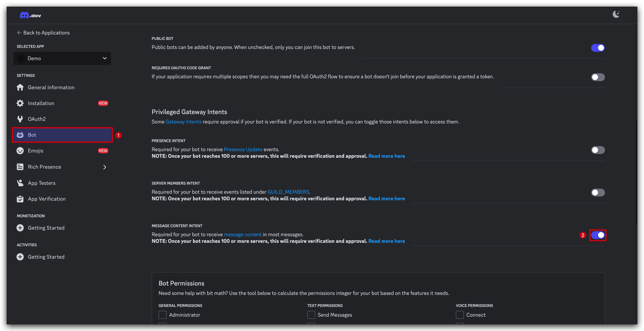Open the Installation settings page
This screenshot has width=644, height=331.
click(62, 103)
